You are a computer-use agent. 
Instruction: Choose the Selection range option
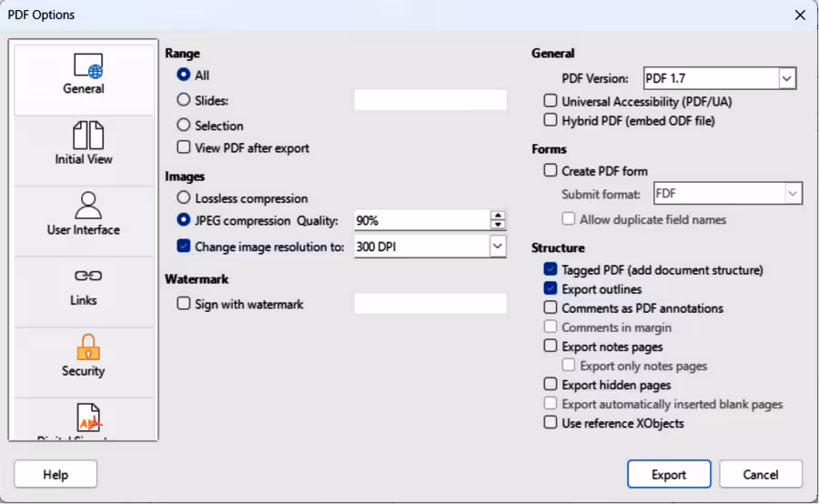pyautogui.click(x=183, y=125)
